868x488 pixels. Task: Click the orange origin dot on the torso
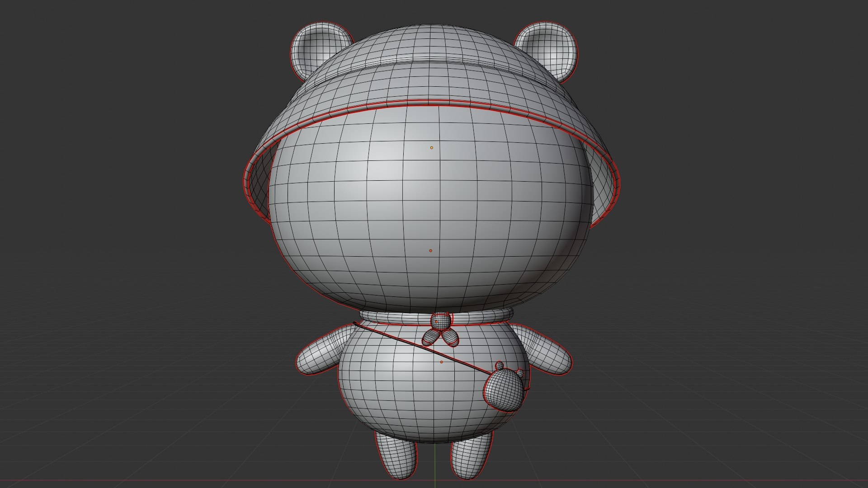pos(442,362)
